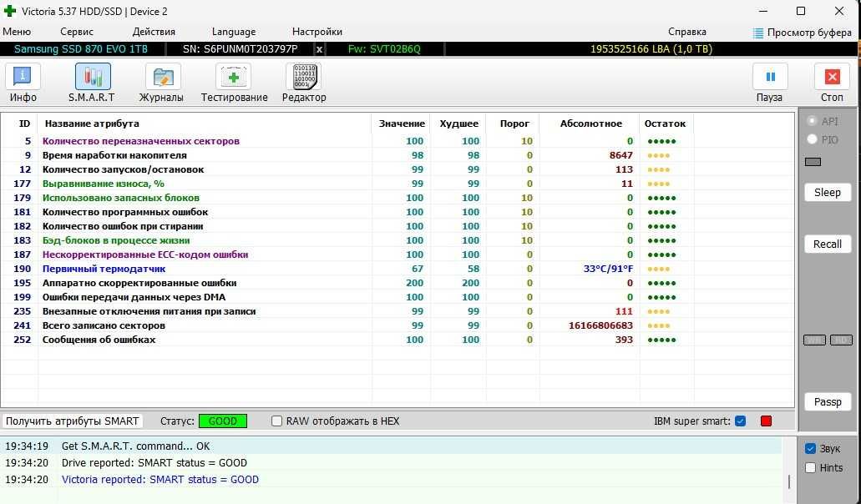Viewport: 861px width, 504px height.
Task: Select row Внезапные отключения питания при записи
Action: [x=398, y=311]
